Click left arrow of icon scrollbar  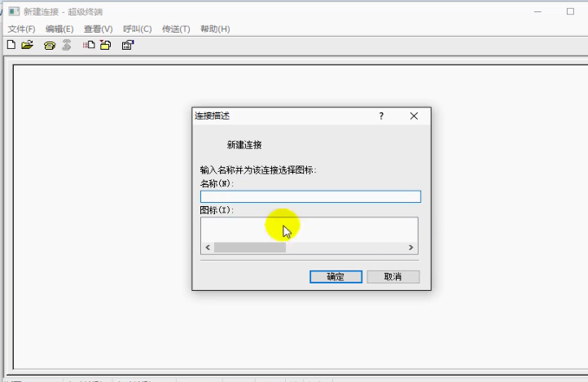208,248
